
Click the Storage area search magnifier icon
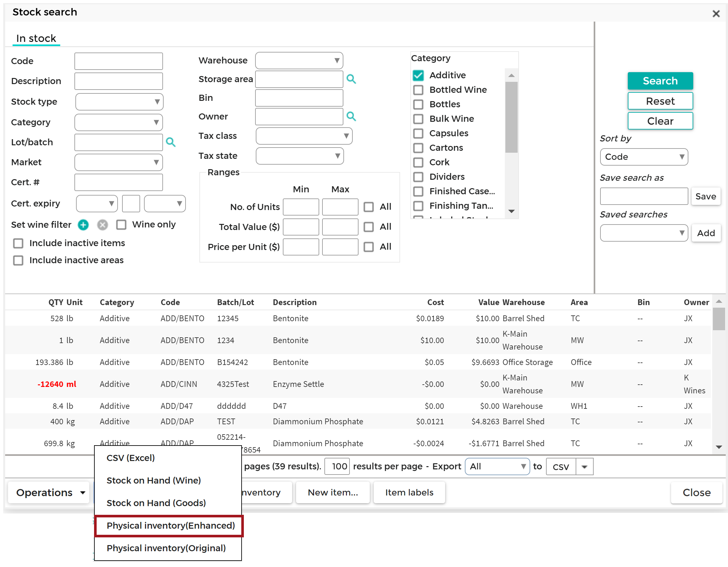(351, 79)
